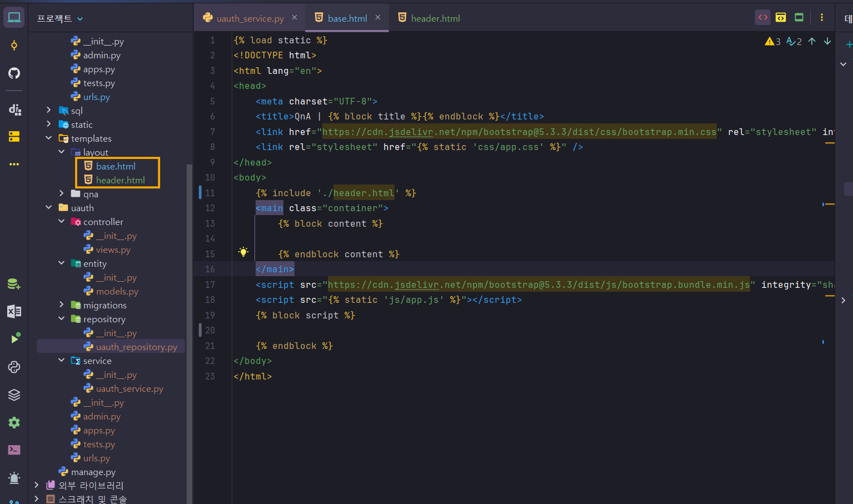The width and height of the screenshot is (853, 504).
Task: Collapse the service package
Action: 61,360
